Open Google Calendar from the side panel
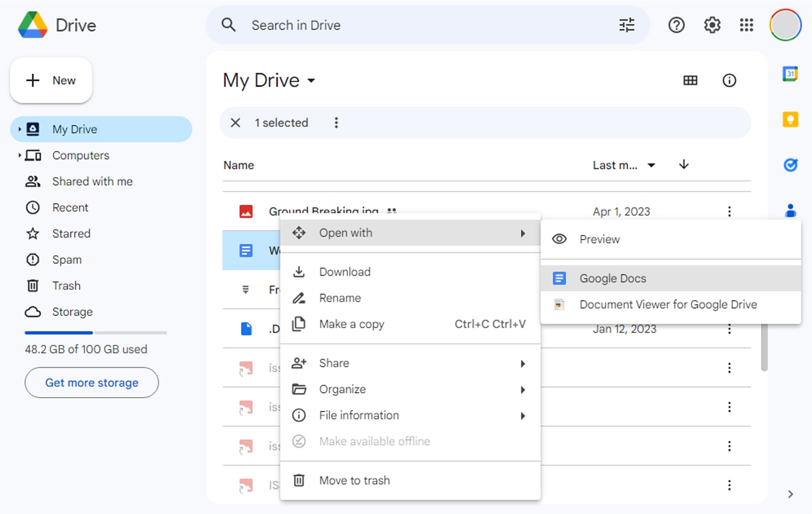The height and width of the screenshot is (514, 812). (x=791, y=74)
